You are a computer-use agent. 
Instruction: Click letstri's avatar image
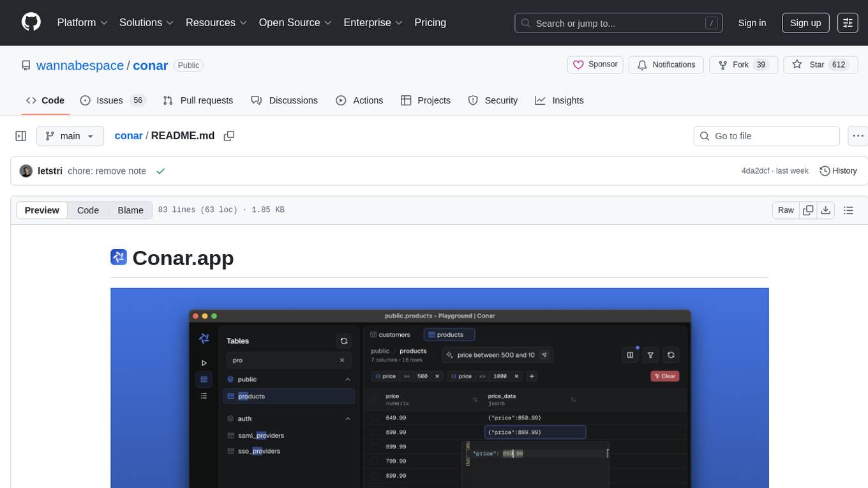click(26, 171)
